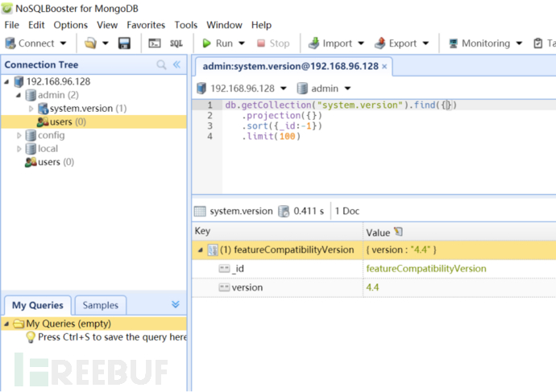The width and height of the screenshot is (556, 392).
Task: Click the 0.411 s query time icon
Action: pyautogui.click(x=284, y=212)
